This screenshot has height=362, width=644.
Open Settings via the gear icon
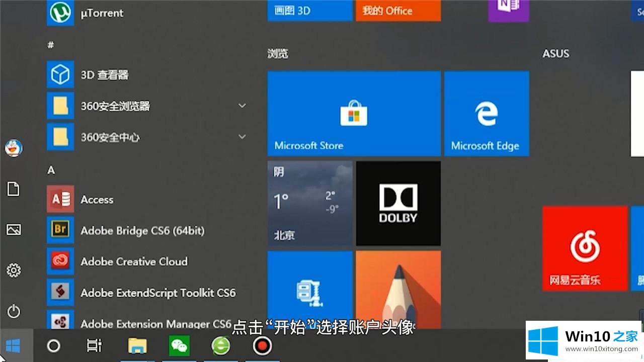tap(14, 270)
